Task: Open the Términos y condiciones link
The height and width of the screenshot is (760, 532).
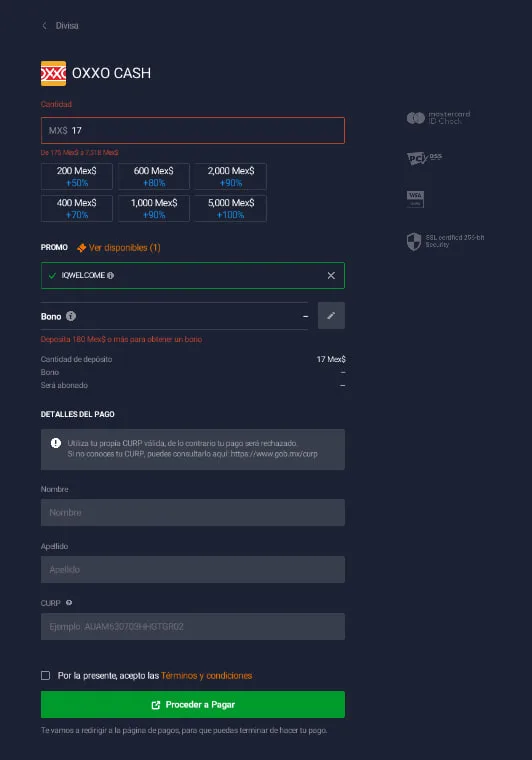Action: coord(206,676)
